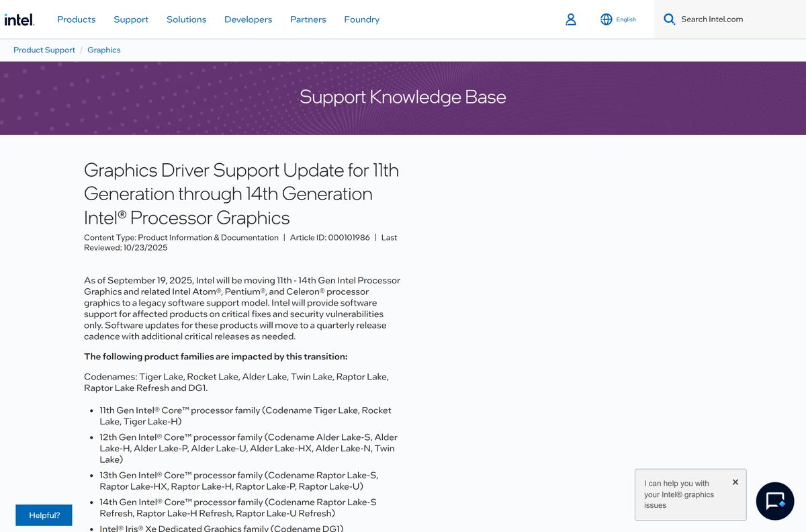The image size is (806, 532).
Task: Open the Solutions menu
Action: pos(187,19)
